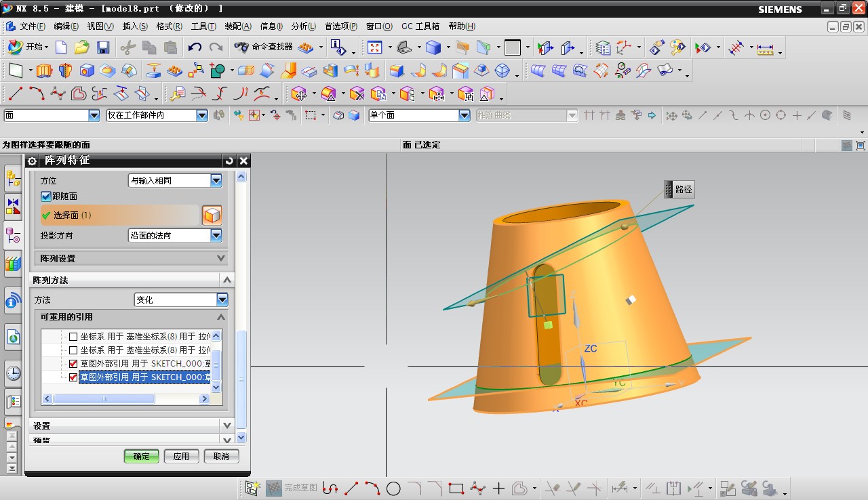Select the Arc curve tool in curve toolbar

pos(37,93)
